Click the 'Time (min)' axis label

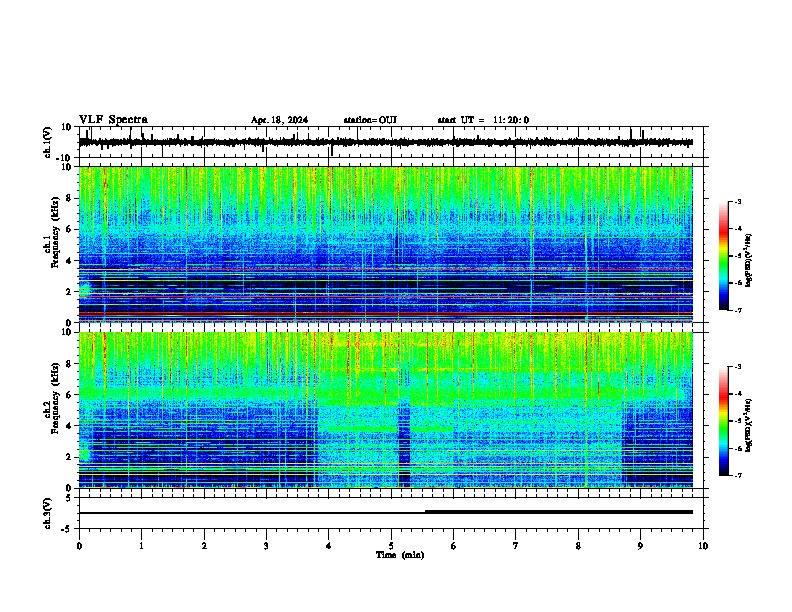[x=400, y=555]
